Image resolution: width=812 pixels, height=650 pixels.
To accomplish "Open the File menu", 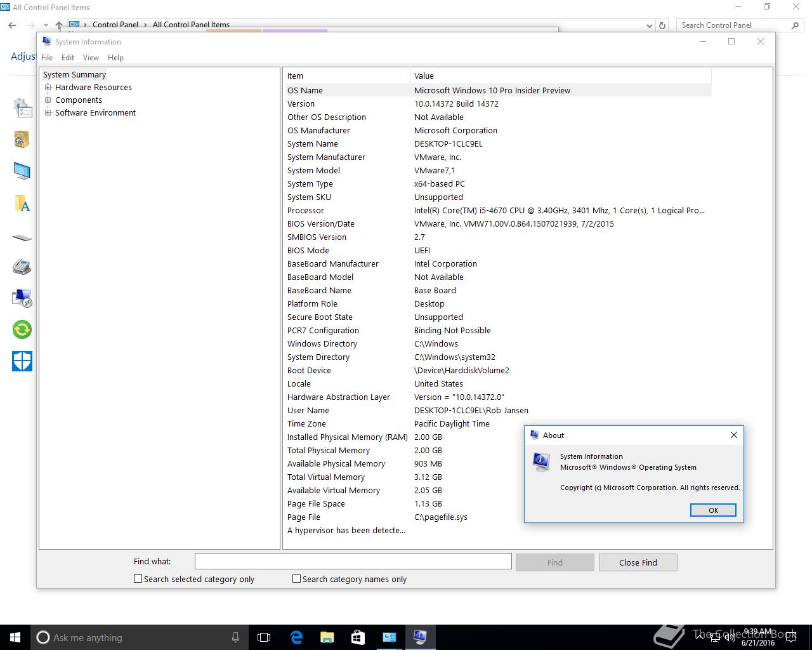I will [x=47, y=58].
